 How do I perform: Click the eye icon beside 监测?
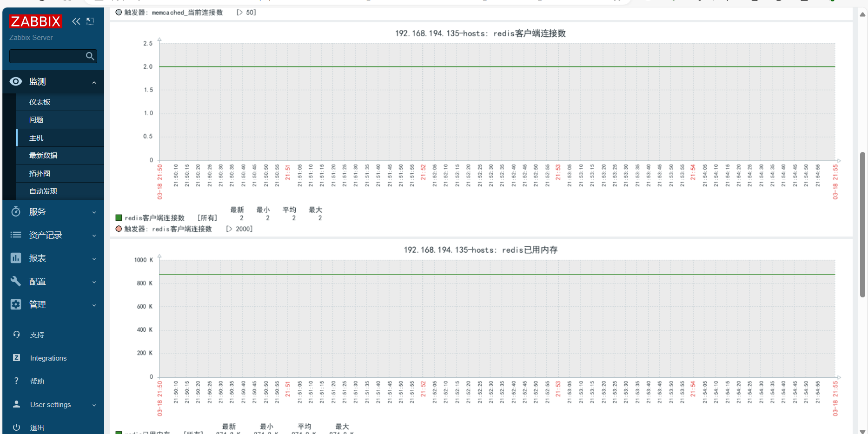[16, 81]
